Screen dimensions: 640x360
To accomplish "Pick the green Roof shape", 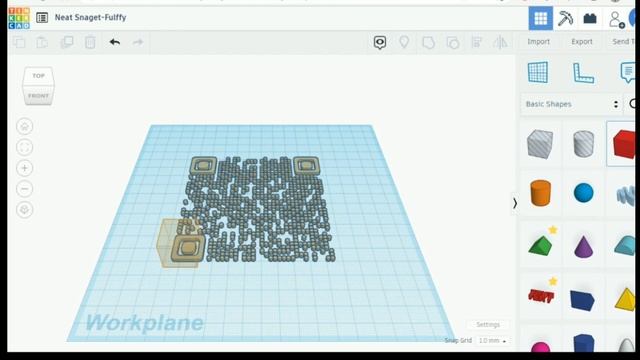I will [540, 246].
